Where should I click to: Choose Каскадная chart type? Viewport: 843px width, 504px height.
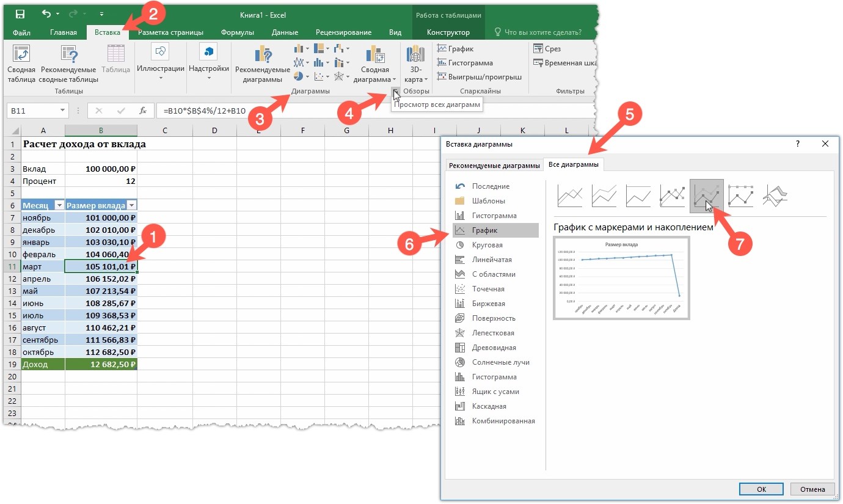(495, 406)
